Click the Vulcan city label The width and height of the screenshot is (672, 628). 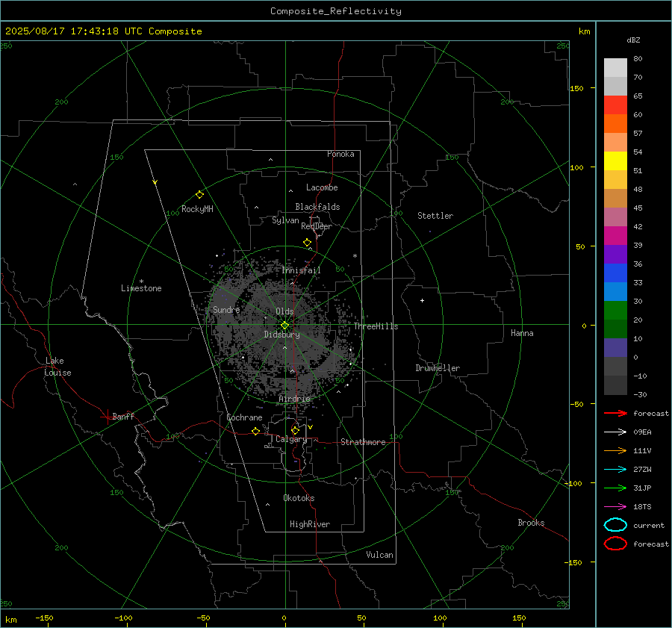[379, 555]
